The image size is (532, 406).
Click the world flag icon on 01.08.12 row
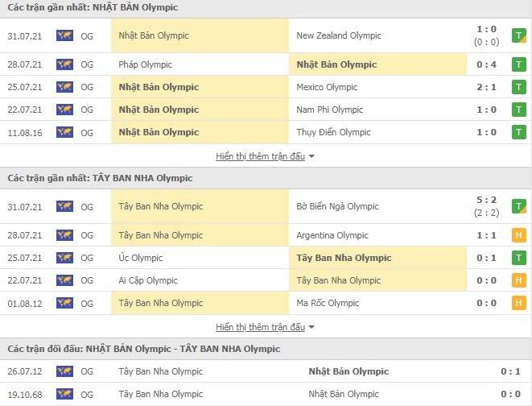coord(65,303)
